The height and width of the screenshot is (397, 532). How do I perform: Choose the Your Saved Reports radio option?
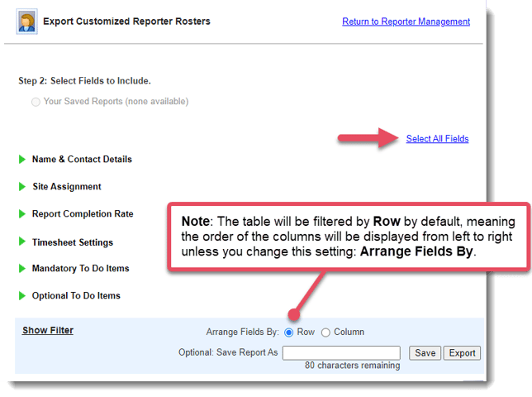36,102
